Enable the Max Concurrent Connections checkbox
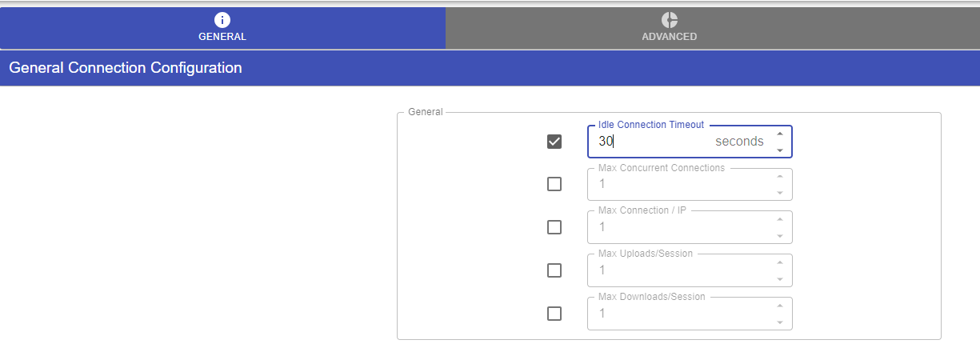The width and height of the screenshot is (980, 352). (554, 184)
